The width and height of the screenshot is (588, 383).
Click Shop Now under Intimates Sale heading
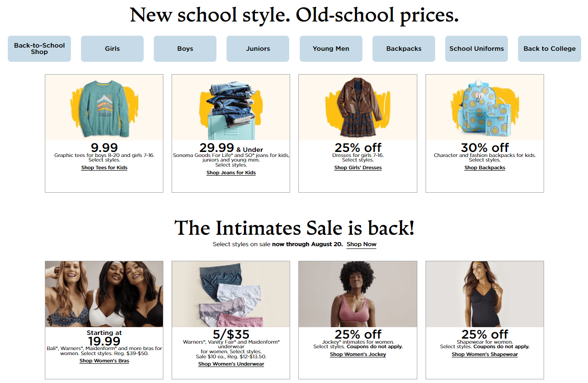tap(361, 244)
